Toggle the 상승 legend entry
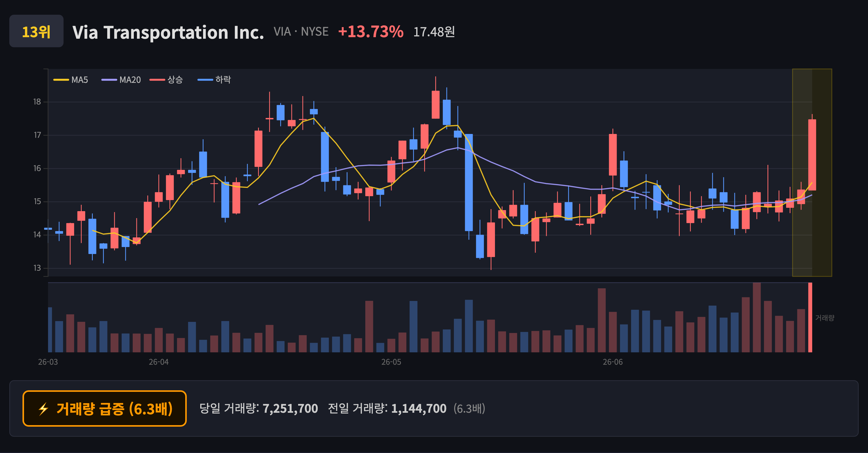Image resolution: width=868 pixels, height=453 pixels. (x=166, y=80)
